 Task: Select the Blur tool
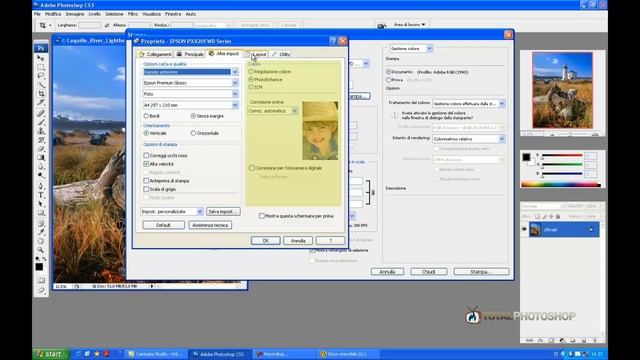(41, 167)
